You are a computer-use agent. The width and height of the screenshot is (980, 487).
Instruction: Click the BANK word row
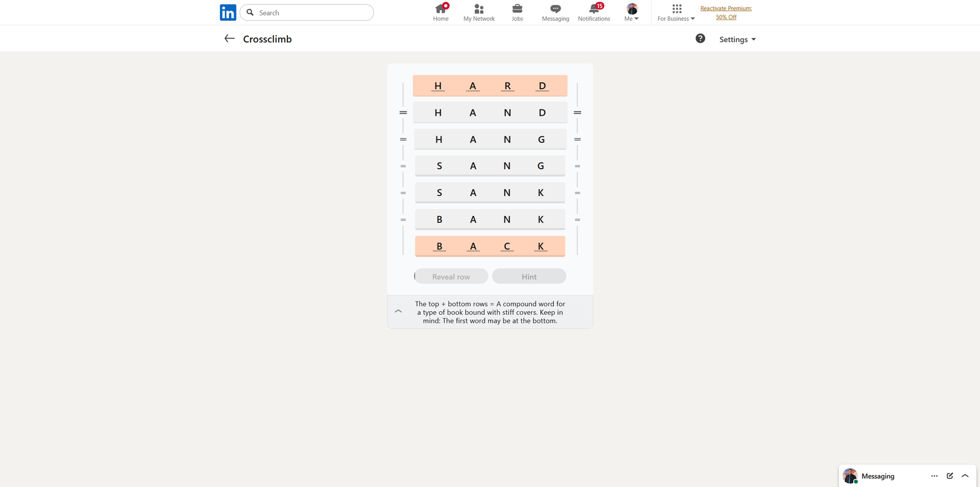[490, 219]
